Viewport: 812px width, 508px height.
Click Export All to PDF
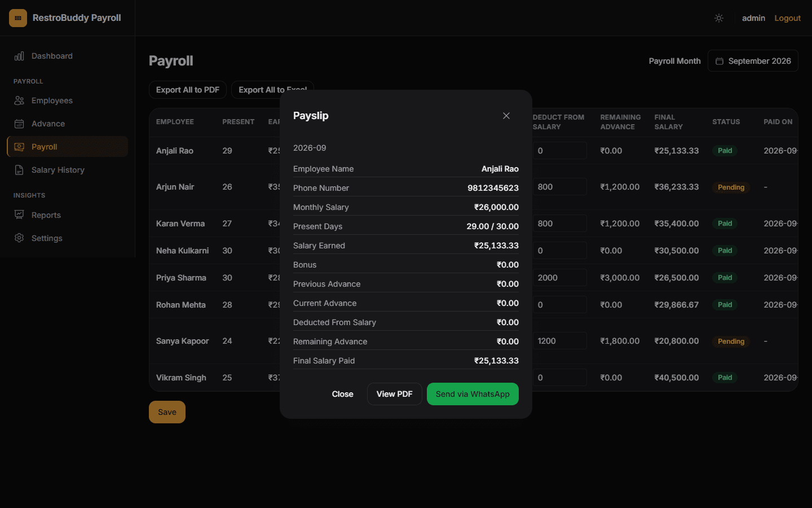pyautogui.click(x=188, y=90)
